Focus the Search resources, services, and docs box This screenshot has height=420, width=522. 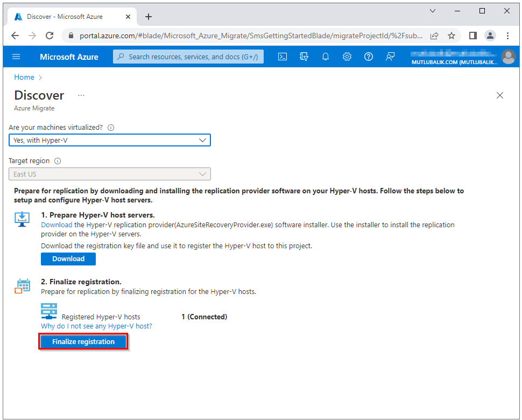[x=188, y=57]
